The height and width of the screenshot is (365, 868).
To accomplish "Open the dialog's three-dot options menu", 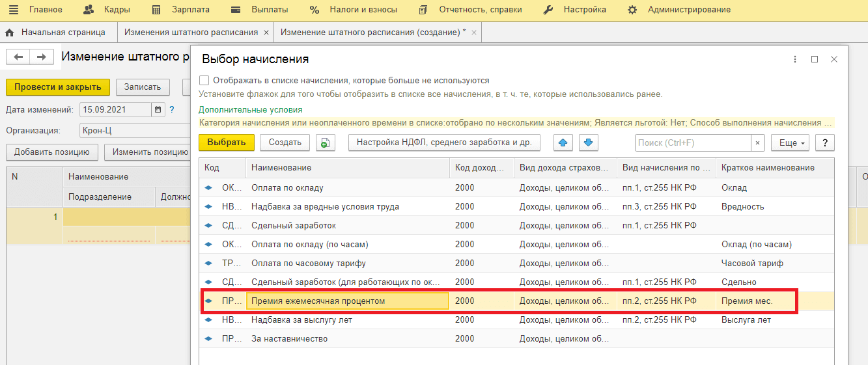I will click(794, 59).
